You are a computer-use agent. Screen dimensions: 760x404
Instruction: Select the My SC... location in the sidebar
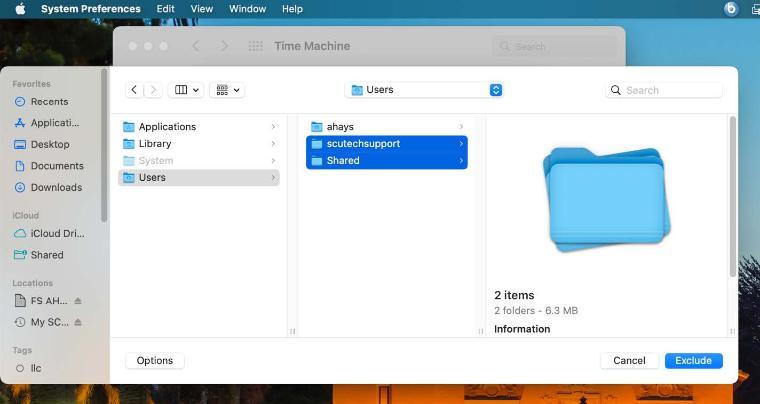coord(42,322)
